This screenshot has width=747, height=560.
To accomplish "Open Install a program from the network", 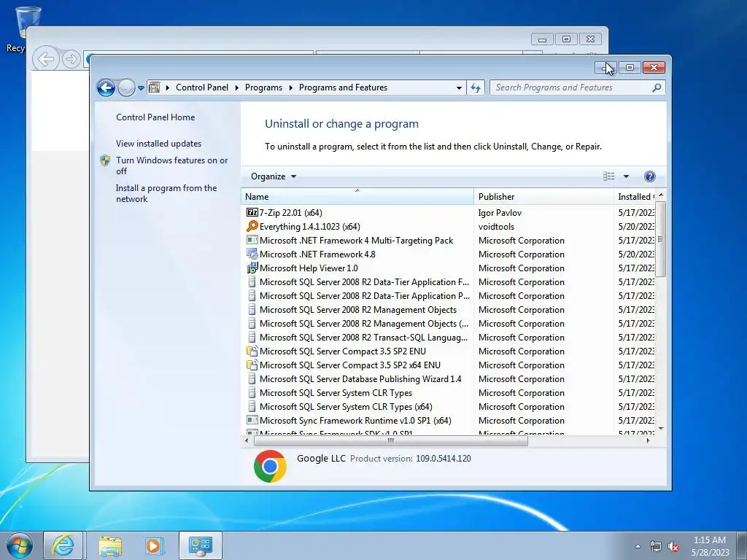I will (166, 193).
